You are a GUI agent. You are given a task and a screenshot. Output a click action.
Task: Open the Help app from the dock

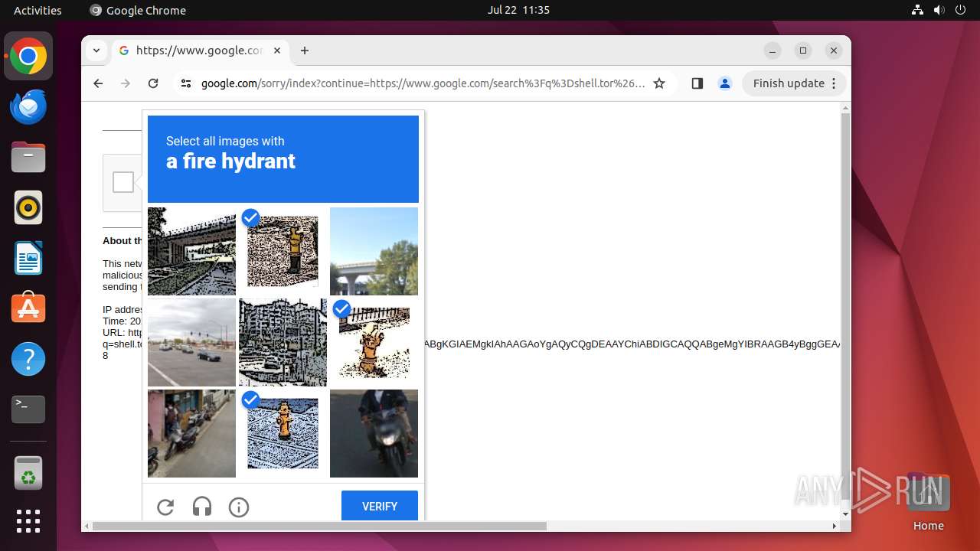pyautogui.click(x=28, y=359)
